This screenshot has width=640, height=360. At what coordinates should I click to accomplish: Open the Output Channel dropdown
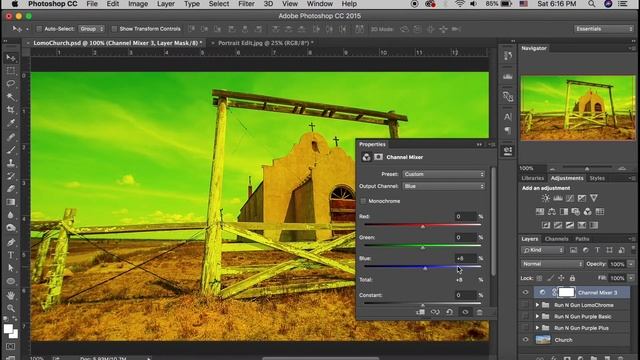(x=444, y=186)
